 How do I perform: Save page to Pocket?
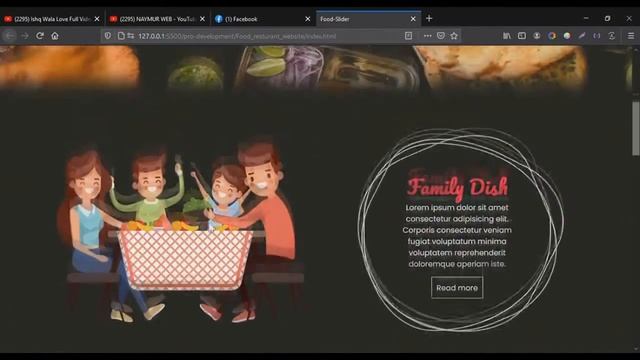click(x=441, y=36)
